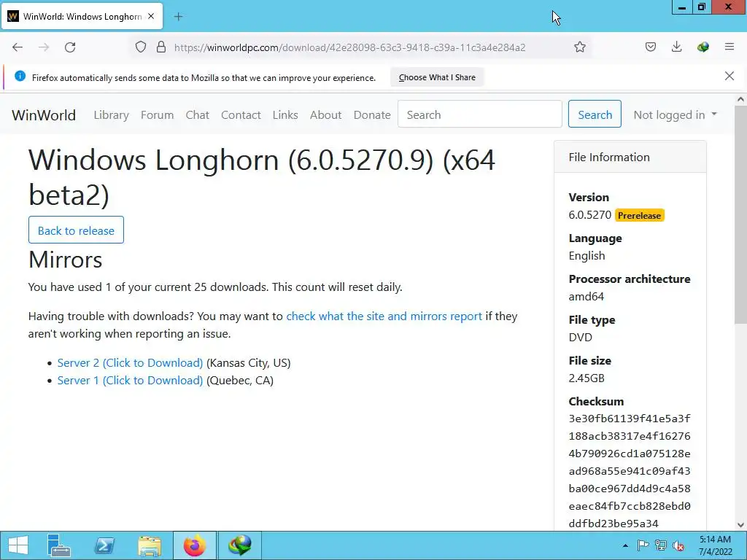Image resolution: width=747 pixels, height=560 pixels.
Task: Download from Server 1 Quebec mirror
Action: coord(130,381)
